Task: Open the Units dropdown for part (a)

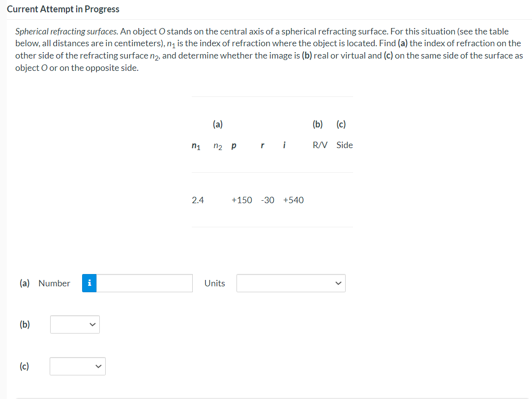Action: click(x=291, y=283)
